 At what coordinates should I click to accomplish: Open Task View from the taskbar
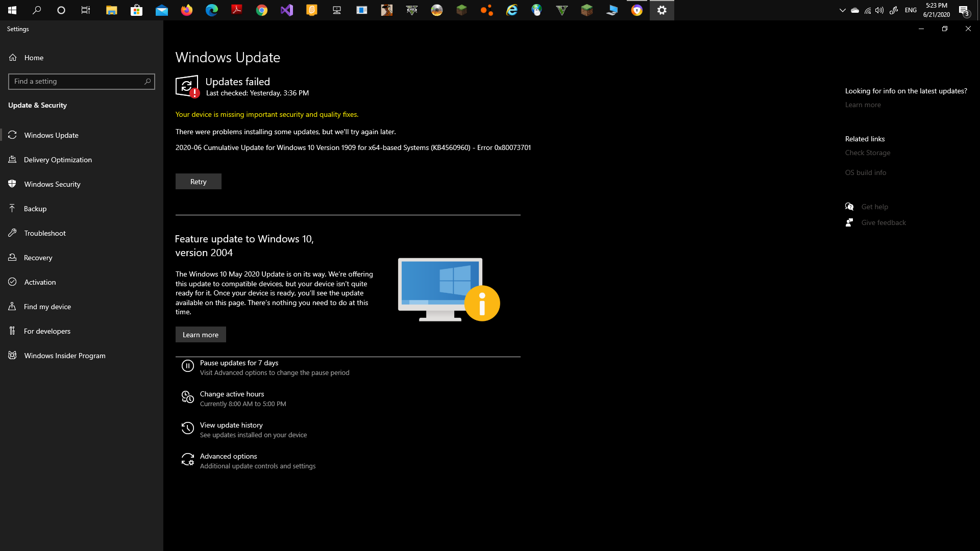pyautogui.click(x=86, y=10)
